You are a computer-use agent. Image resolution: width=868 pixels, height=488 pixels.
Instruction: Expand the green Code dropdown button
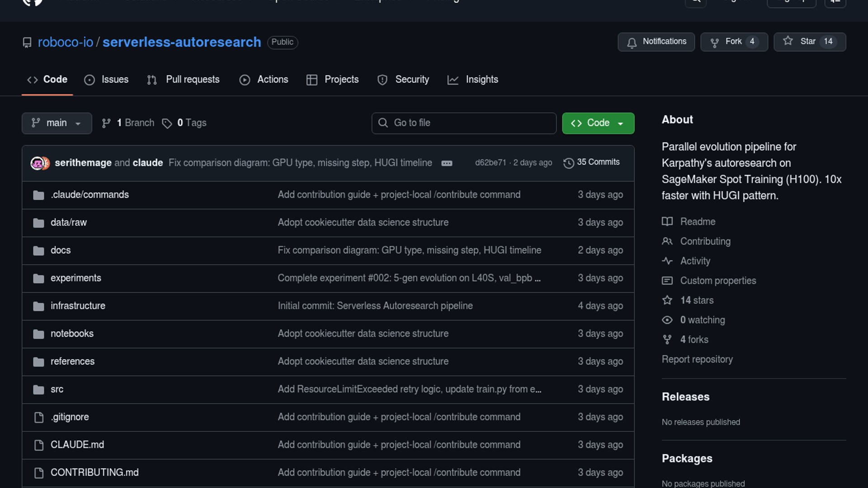(x=598, y=123)
